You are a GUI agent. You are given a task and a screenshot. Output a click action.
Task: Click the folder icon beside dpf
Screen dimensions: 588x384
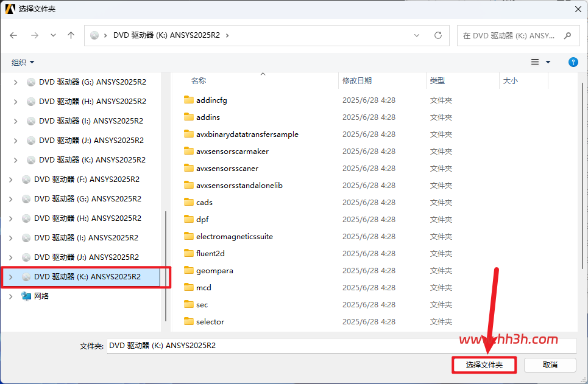click(x=189, y=219)
